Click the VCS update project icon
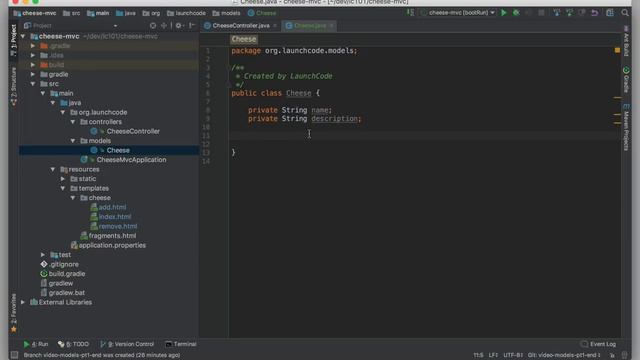This screenshot has height=360, width=640. 557,13
